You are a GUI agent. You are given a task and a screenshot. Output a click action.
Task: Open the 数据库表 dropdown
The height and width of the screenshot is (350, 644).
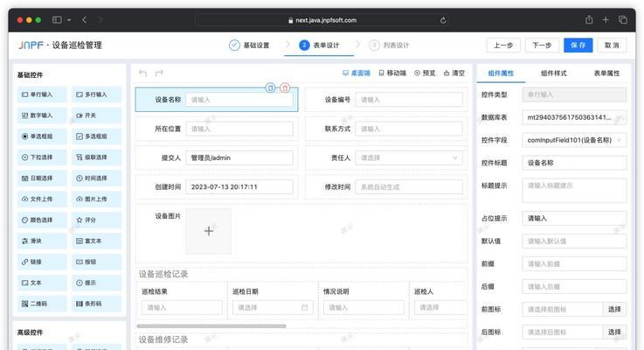[x=574, y=117]
